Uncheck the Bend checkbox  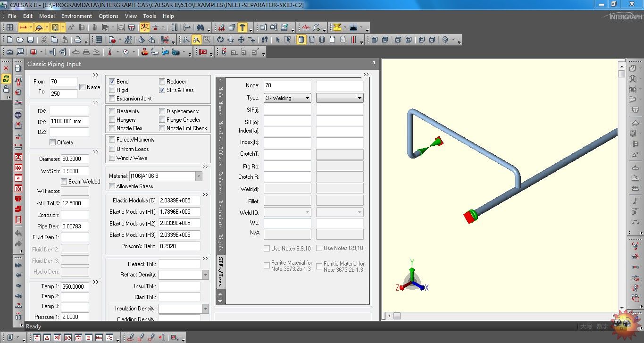point(112,82)
